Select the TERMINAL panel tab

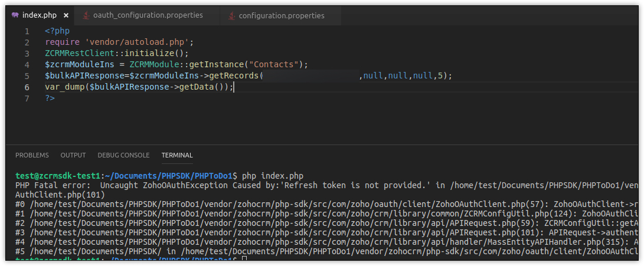[x=177, y=155]
